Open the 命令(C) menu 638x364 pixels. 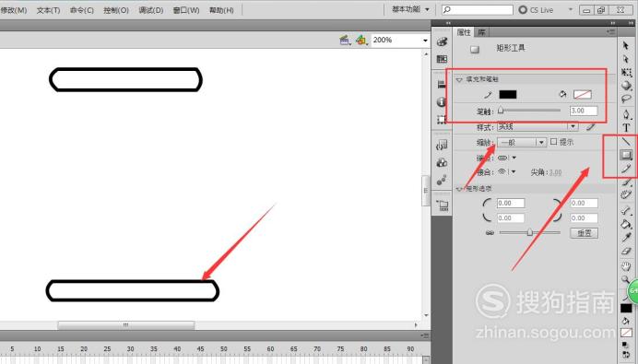click(x=82, y=10)
